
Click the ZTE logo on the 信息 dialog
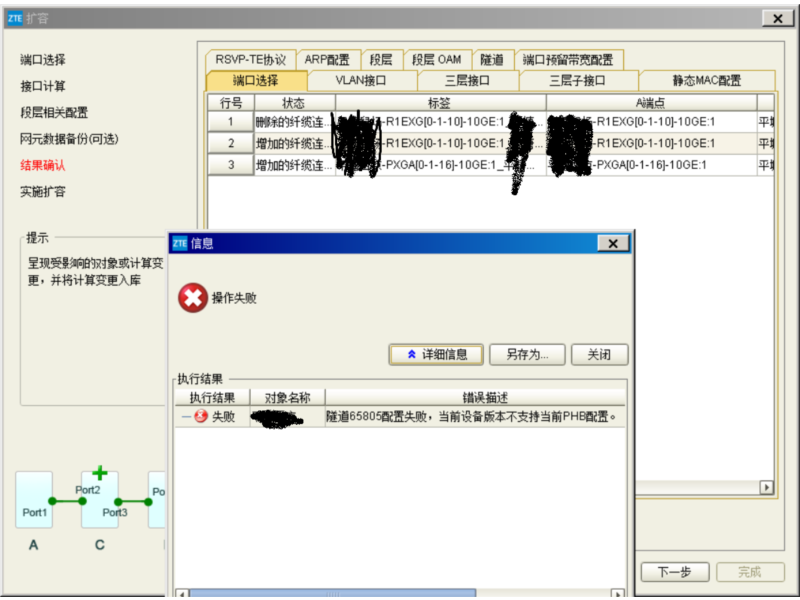[180, 241]
